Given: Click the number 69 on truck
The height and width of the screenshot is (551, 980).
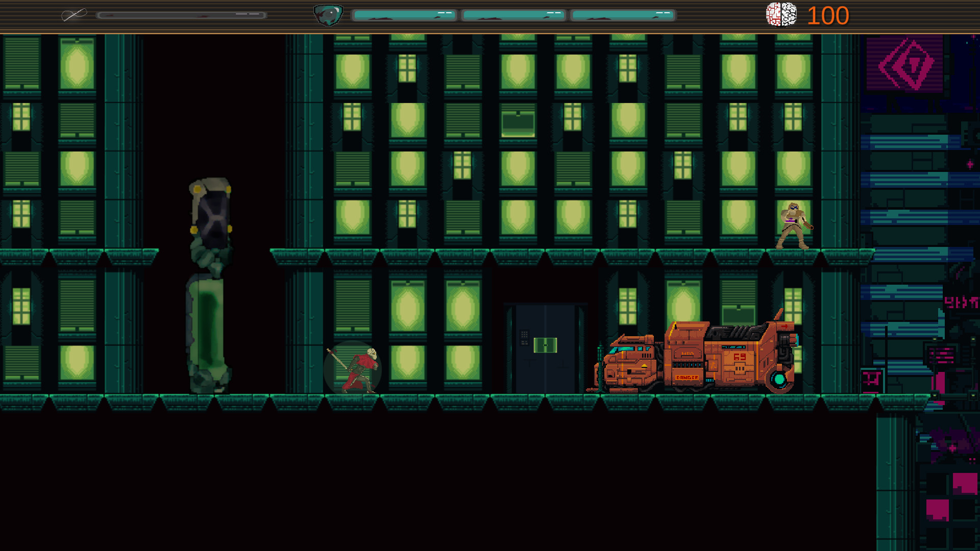Looking at the screenshot, I should 740,357.
